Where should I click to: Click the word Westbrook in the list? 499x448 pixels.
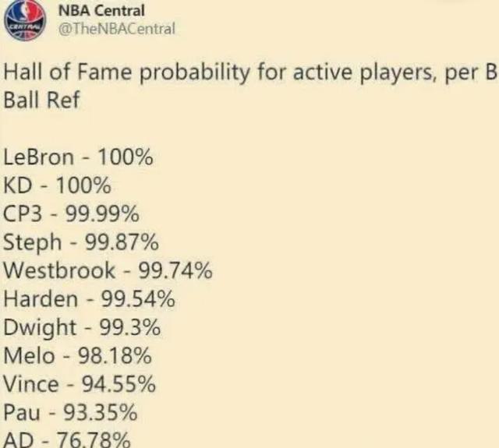coord(59,270)
